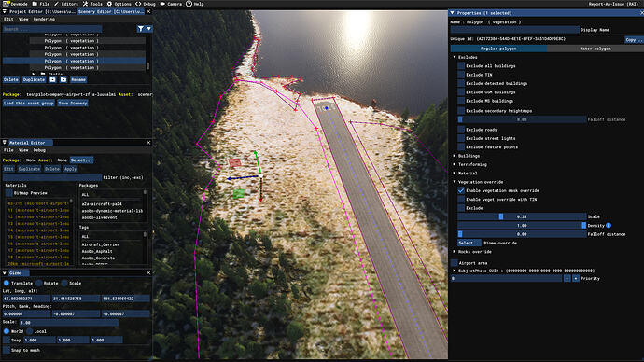Click the Duplicate button in Scenery Editor
Screen dimensions: 644x362
tap(34, 79)
